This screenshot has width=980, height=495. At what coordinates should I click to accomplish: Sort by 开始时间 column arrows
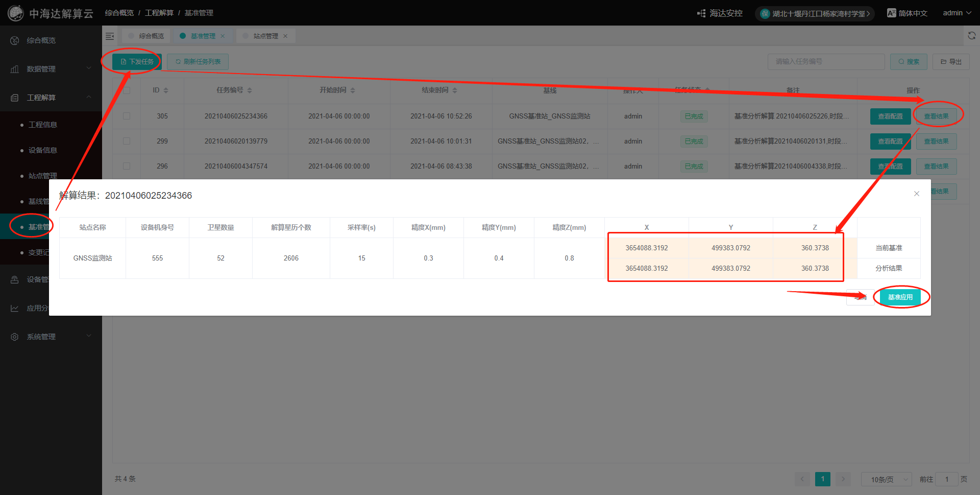tap(353, 90)
